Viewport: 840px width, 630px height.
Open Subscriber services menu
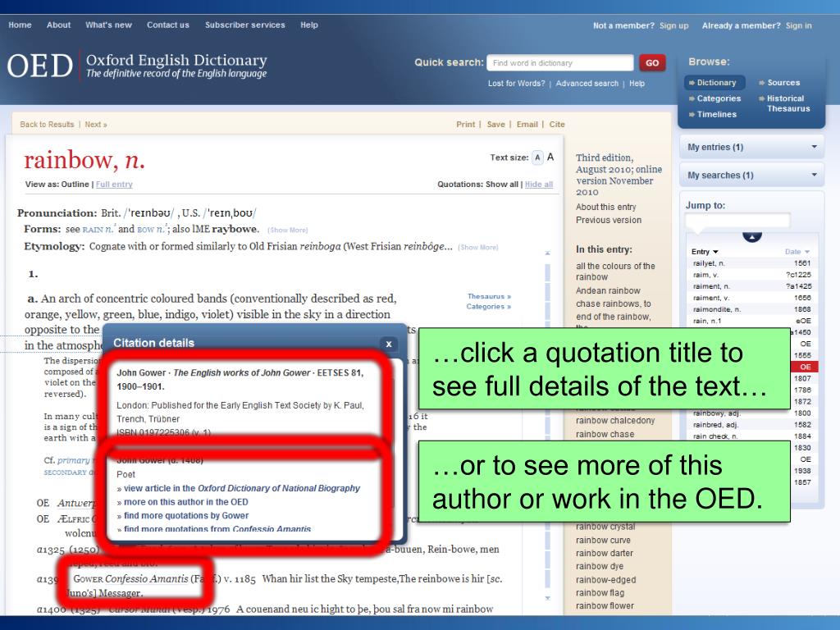244,25
